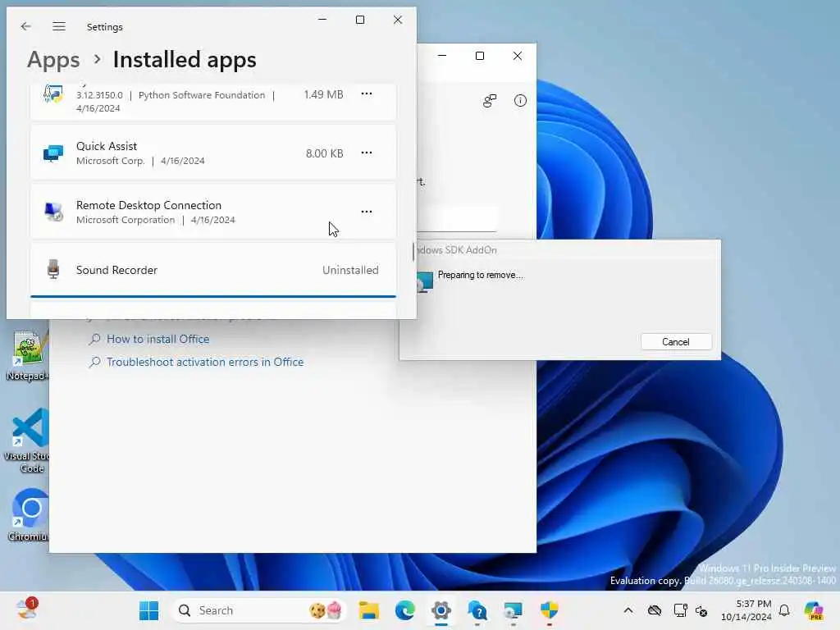The height and width of the screenshot is (630, 840).
Task: Minimize the Settings window
Action: tap(322, 20)
